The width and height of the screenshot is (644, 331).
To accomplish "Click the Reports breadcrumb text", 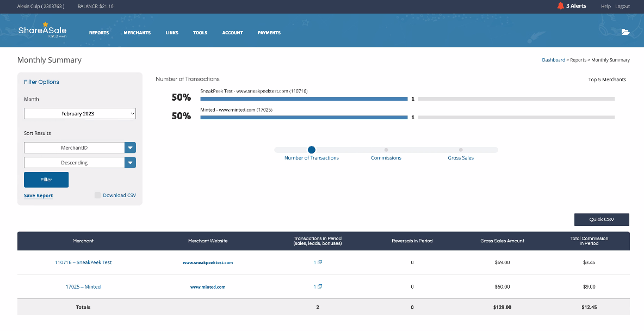I will pos(578,60).
